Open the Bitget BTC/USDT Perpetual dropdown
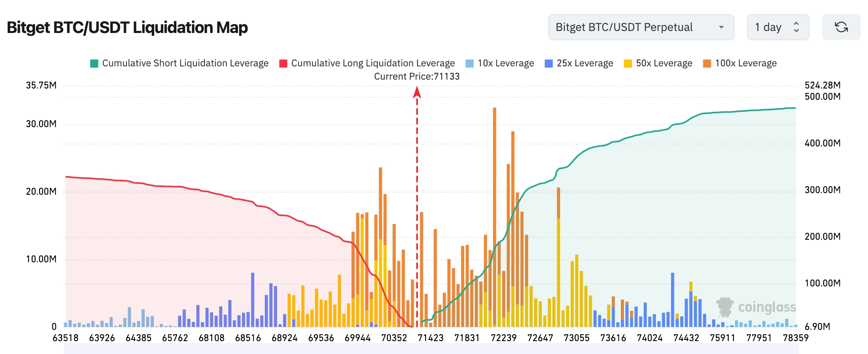 click(x=641, y=27)
